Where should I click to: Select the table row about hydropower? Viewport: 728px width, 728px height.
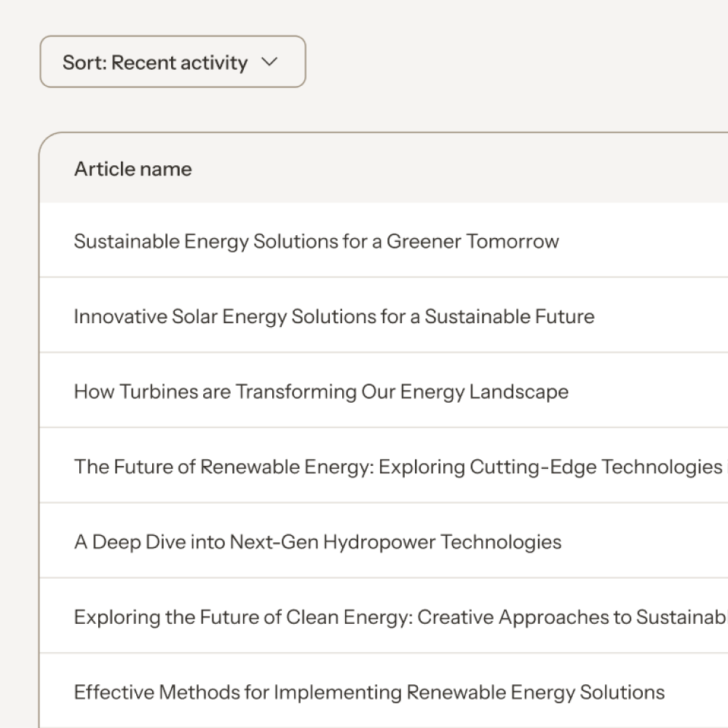[641, 542]
